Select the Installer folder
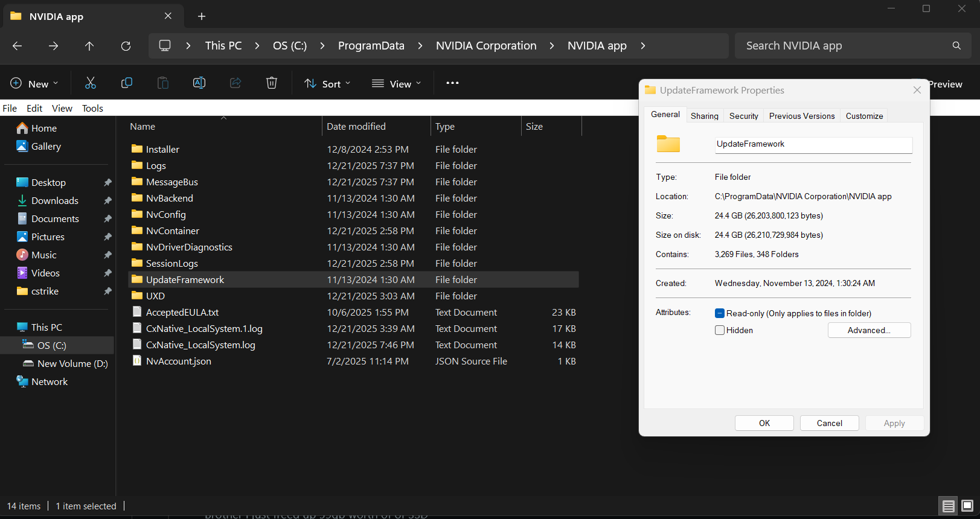 [x=354, y=149]
